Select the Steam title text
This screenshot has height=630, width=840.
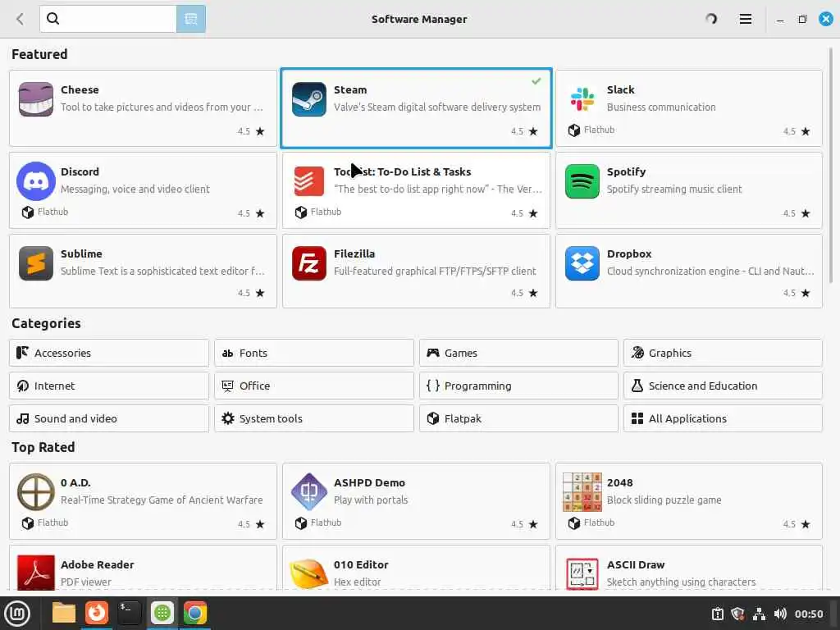coord(350,89)
